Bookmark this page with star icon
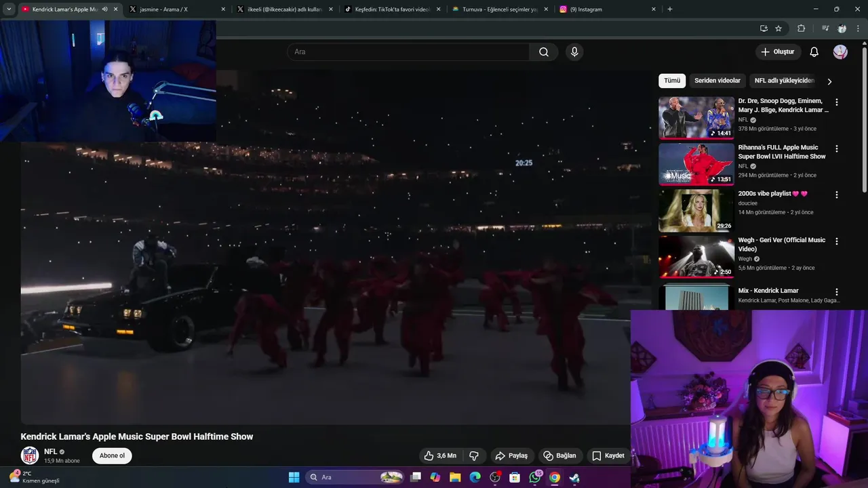 click(778, 28)
